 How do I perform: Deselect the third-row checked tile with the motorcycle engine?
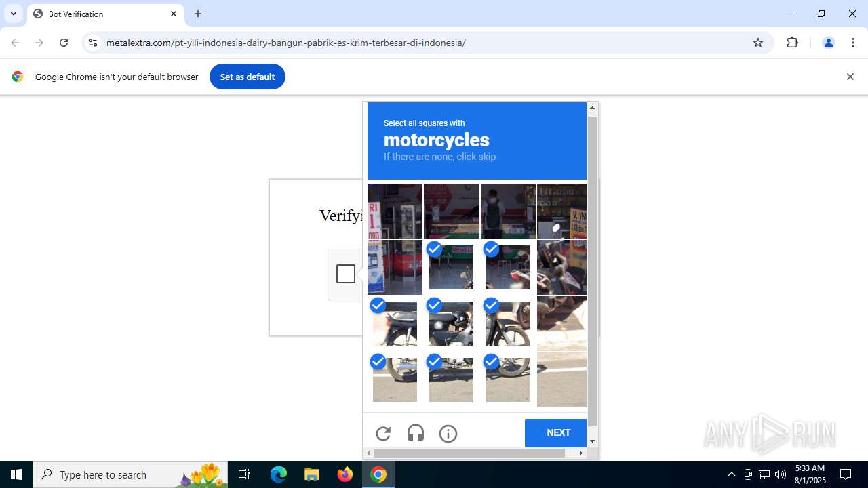[x=451, y=323]
